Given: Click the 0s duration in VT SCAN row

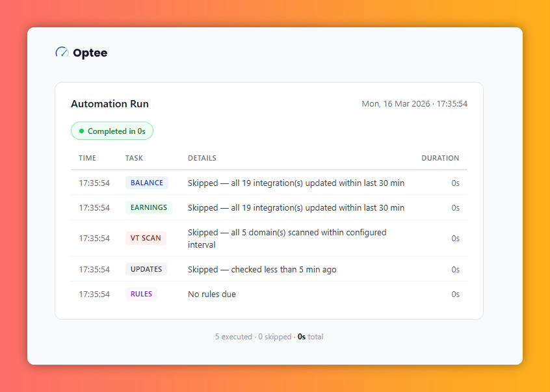Looking at the screenshot, I should tap(455, 239).
